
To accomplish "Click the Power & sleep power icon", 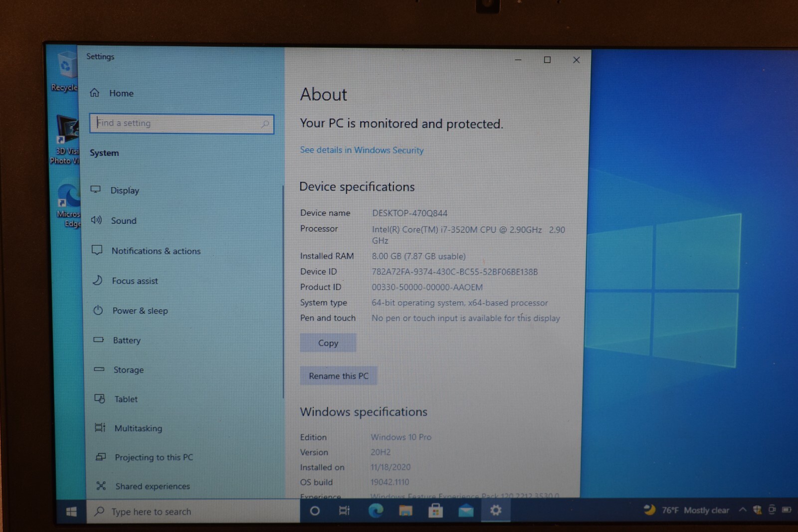I will (x=98, y=310).
